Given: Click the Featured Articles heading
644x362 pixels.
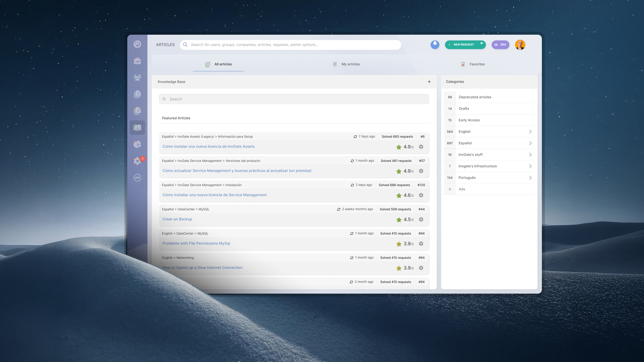Looking at the screenshot, I should pyautogui.click(x=176, y=118).
